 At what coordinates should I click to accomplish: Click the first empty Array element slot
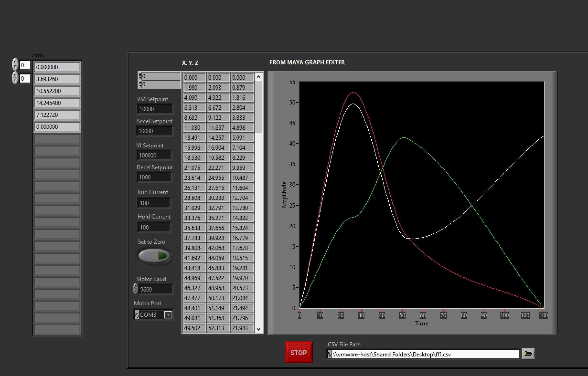tap(57, 139)
